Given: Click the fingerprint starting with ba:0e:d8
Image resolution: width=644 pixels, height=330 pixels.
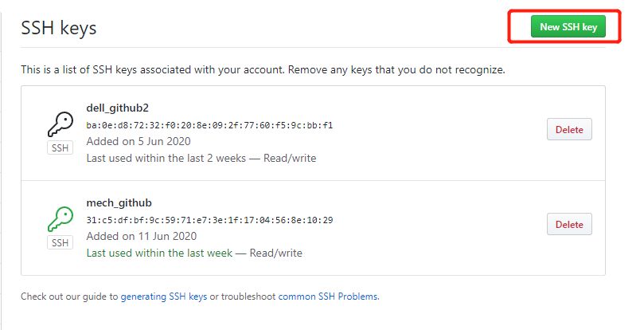Looking at the screenshot, I should click(209, 125).
